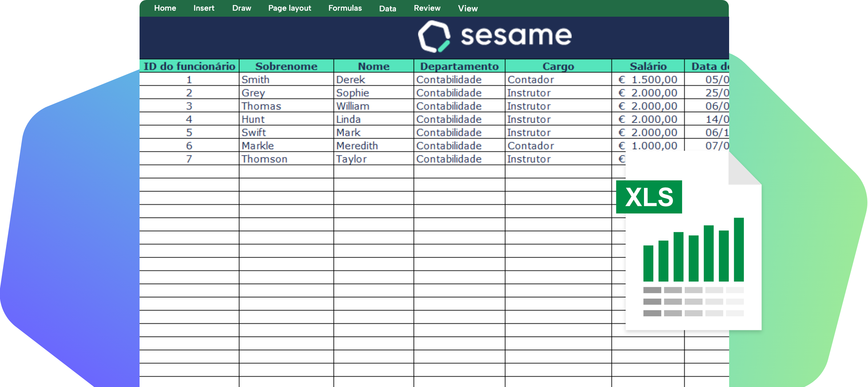Switch to the Review tab
This screenshot has height=387, width=868.
pos(427,8)
